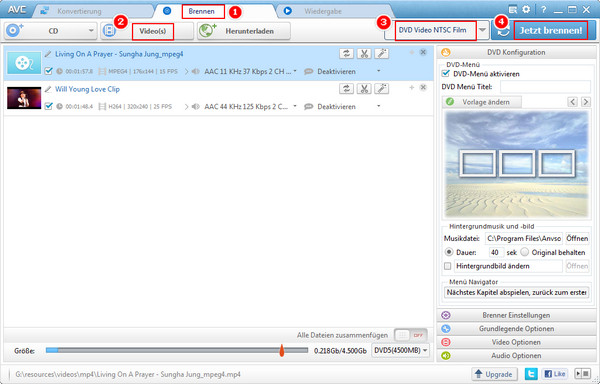
Task: Click the Video(s) add button
Action: tap(153, 31)
